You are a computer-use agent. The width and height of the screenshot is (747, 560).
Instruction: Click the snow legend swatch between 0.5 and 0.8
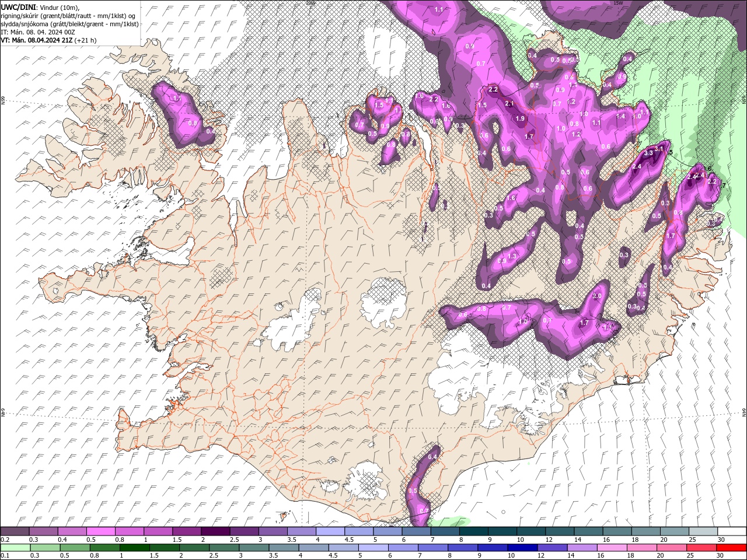tap(100, 531)
